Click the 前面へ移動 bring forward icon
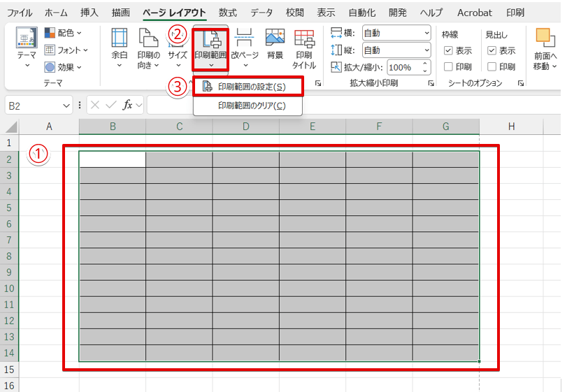The image size is (581, 392). 545,38
